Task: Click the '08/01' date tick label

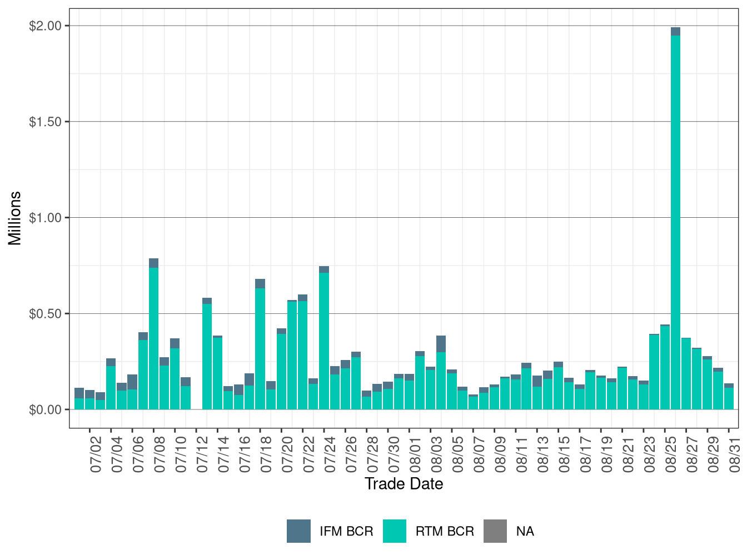Action: (x=416, y=454)
